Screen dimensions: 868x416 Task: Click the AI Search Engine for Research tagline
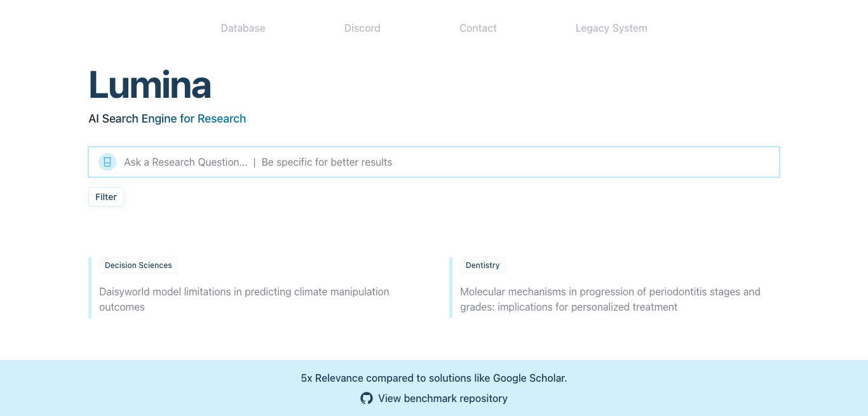tap(167, 119)
